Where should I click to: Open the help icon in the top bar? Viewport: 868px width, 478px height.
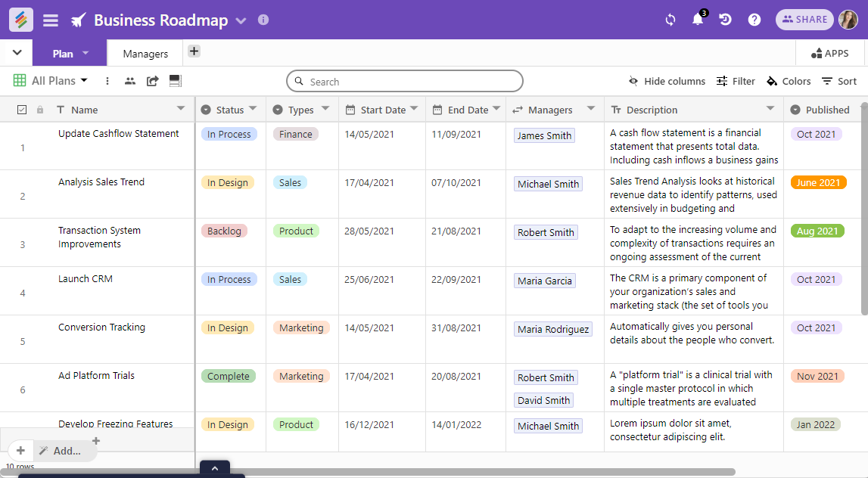click(x=754, y=20)
